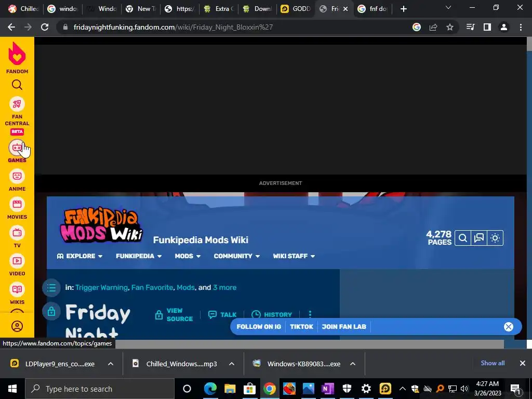Viewport: 532px width, 399px height.
Task: Open Funkipedia Mods Wiki logo
Action: [102, 224]
